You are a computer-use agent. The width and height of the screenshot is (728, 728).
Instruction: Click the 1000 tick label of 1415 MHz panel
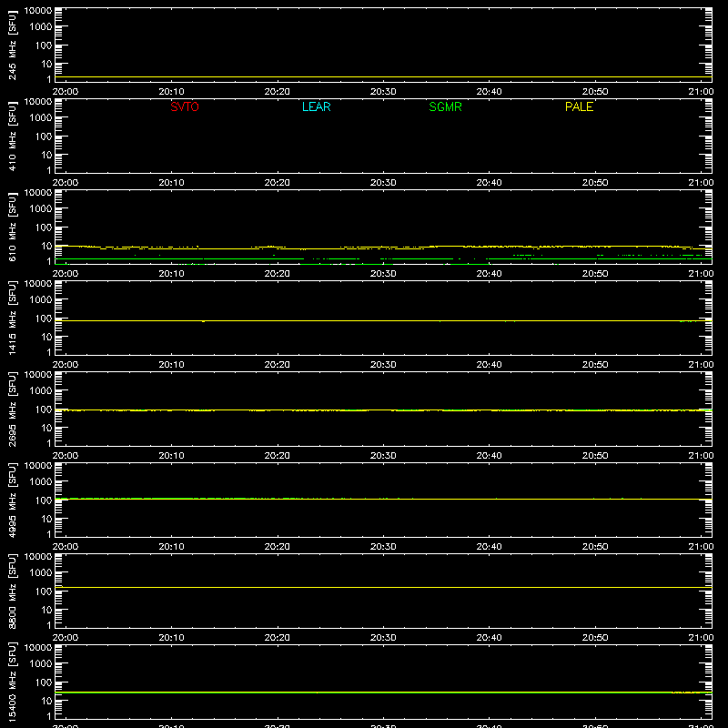tap(41, 300)
